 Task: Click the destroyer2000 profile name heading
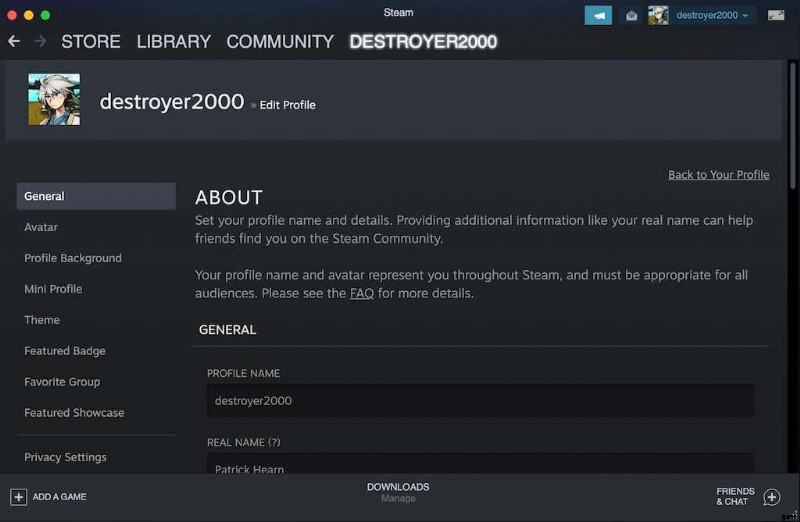tap(172, 102)
